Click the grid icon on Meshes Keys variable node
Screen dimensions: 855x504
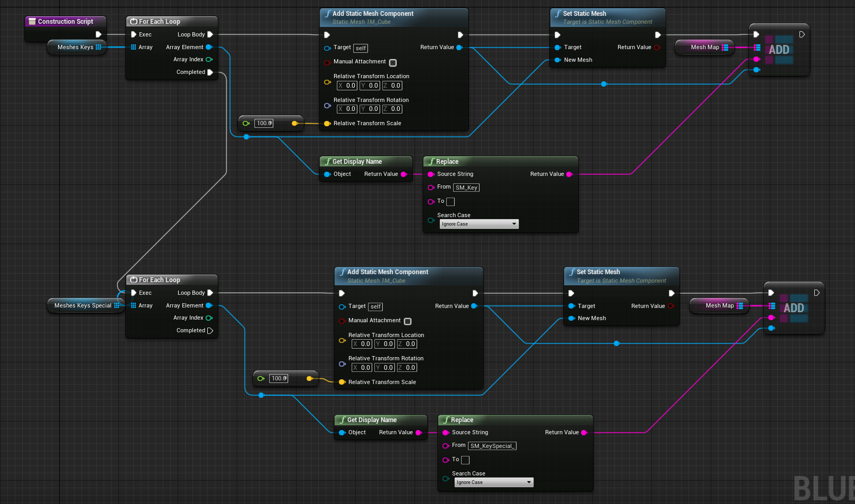[98, 47]
